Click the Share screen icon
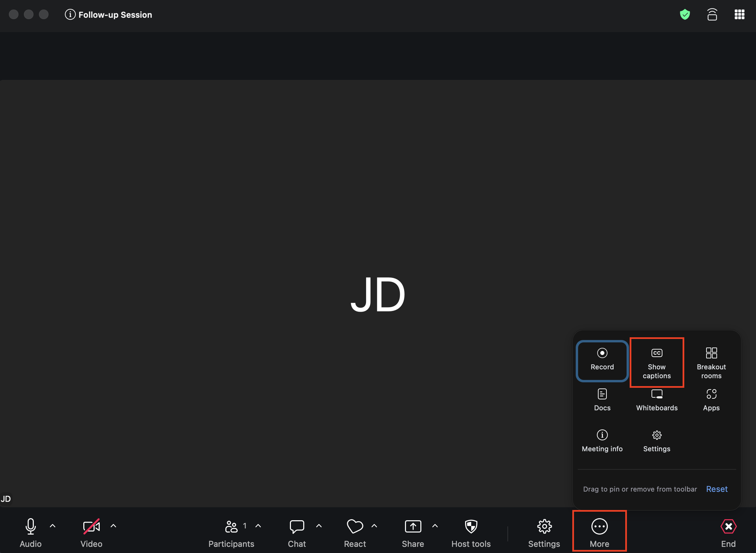 click(413, 526)
